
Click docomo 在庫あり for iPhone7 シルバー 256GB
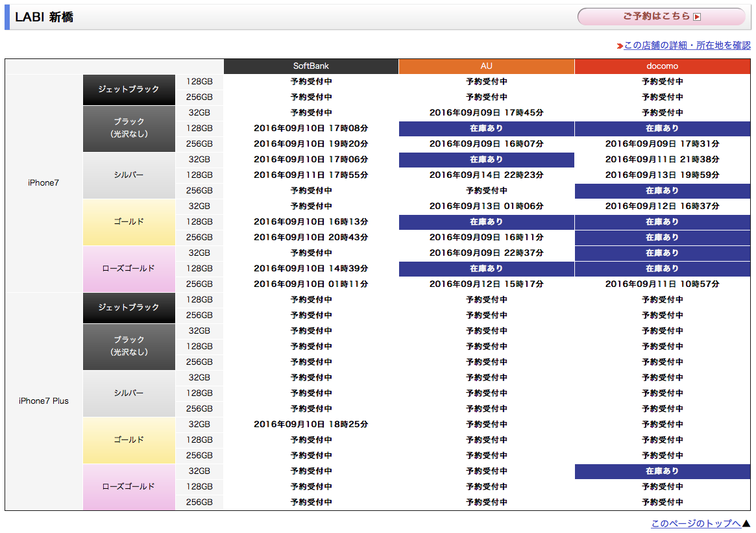pyautogui.click(x=662, y=191)
